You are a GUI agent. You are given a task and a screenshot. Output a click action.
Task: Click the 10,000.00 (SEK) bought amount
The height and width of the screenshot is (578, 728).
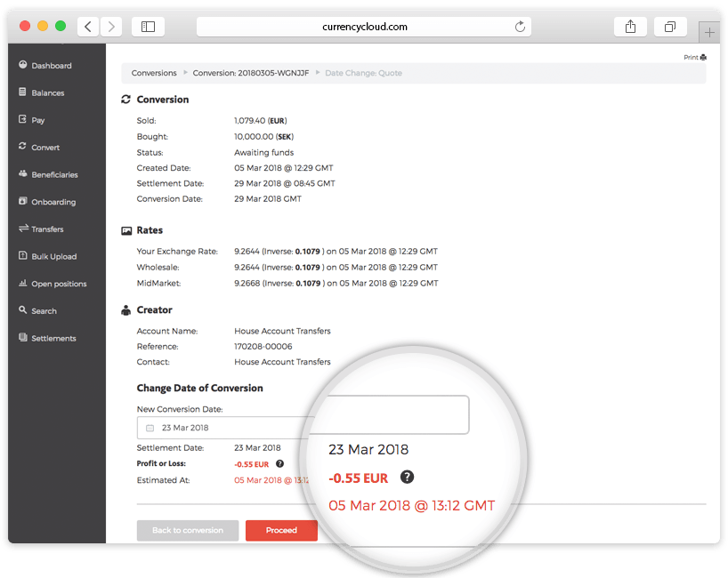point(263,137)
